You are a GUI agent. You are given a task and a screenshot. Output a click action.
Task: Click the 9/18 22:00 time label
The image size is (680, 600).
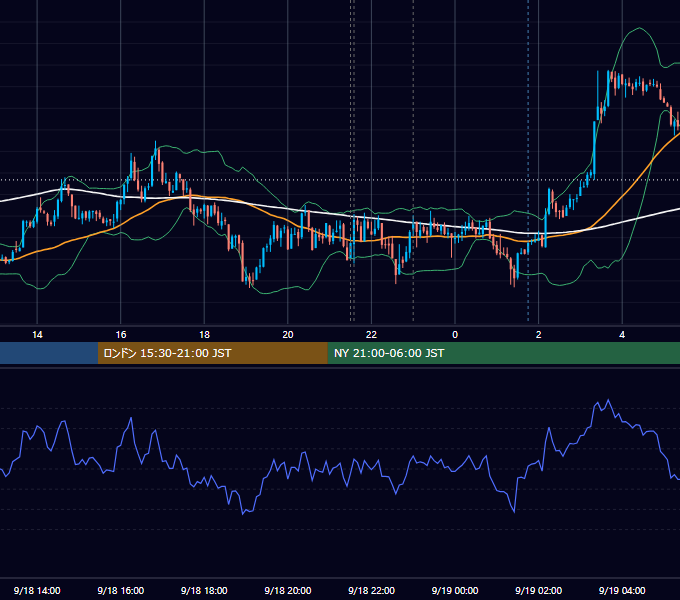371,590
